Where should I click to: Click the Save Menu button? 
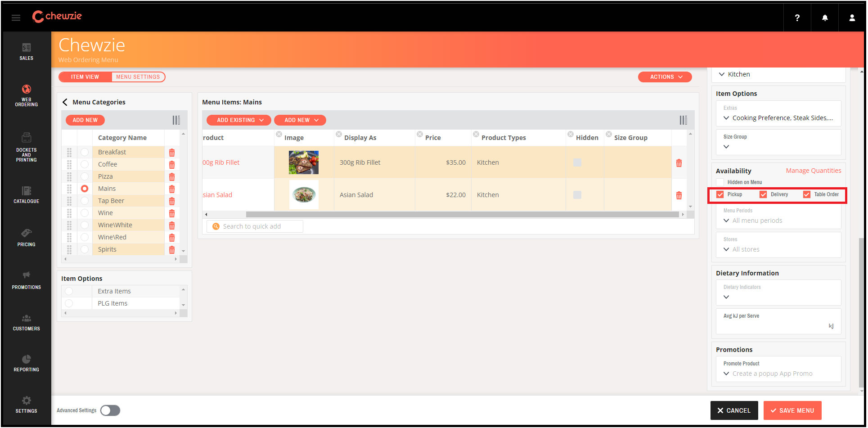pos(792,410)
